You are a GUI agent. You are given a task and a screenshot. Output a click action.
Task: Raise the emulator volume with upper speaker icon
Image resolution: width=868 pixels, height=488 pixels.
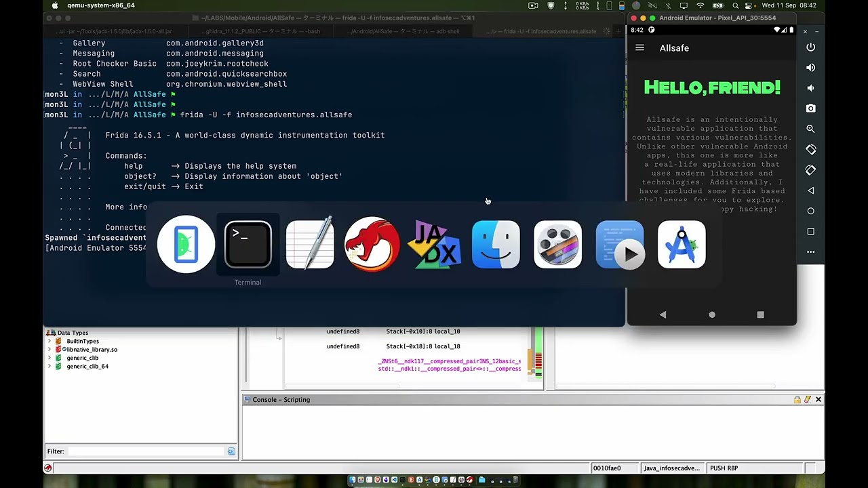pyautogui.click(x=810, y=68)
